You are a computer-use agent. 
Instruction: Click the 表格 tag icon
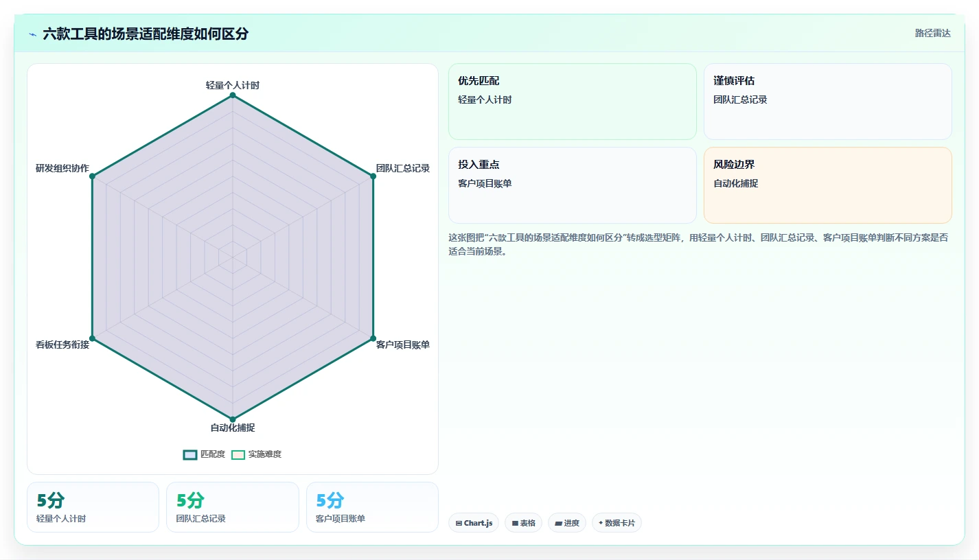(514, 523)
